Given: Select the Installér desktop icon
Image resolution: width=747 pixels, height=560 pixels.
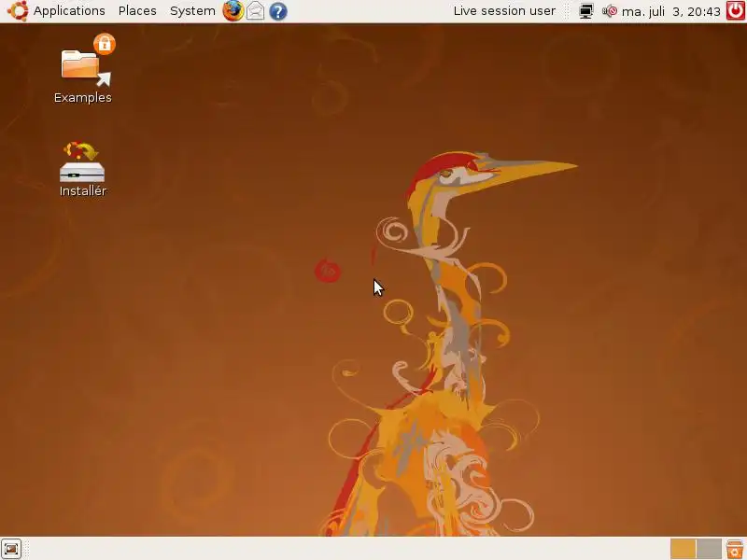Looking at the screenshot, I should 82,161.
